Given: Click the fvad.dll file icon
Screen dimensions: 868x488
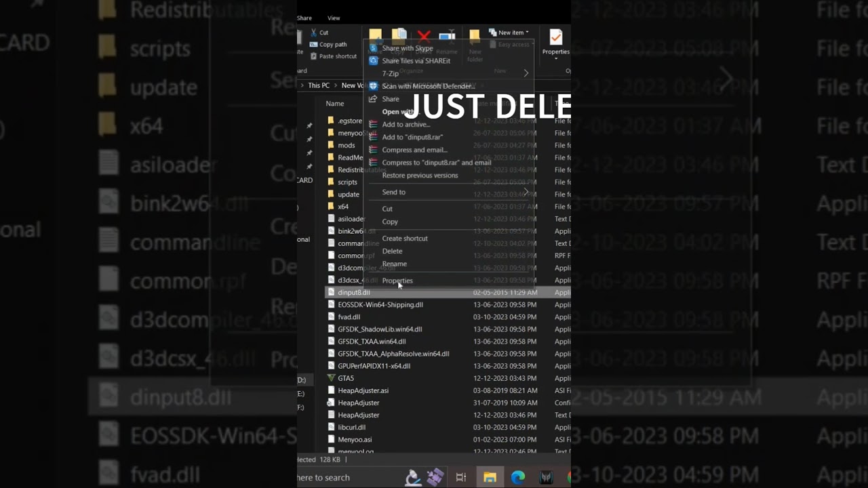Looking at the screenshot, I should pyautogui.click(x=331, y=317).
